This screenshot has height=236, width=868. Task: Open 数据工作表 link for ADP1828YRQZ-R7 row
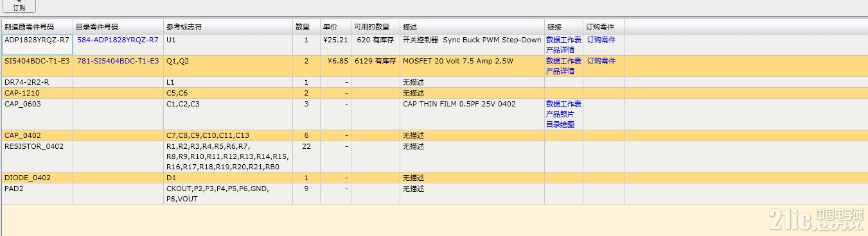pyautogui.click(x=563, y=40)
